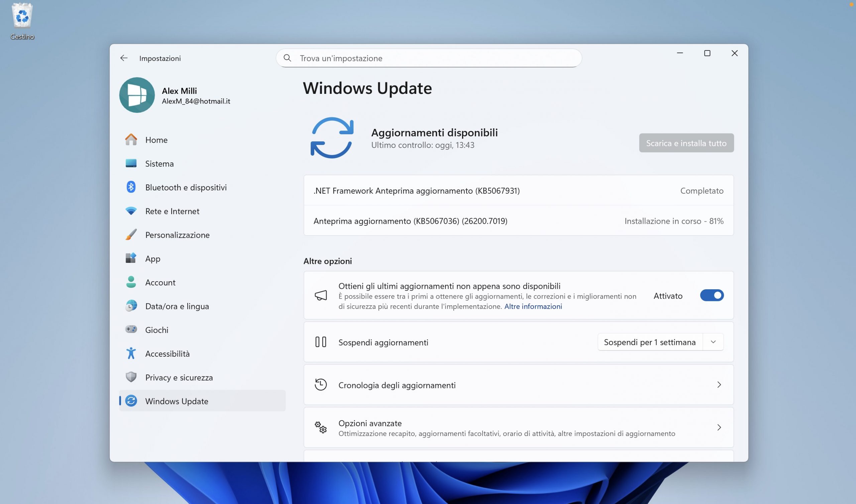Click the Privacy e sicurezza shield icon

[x=131, y=377]
